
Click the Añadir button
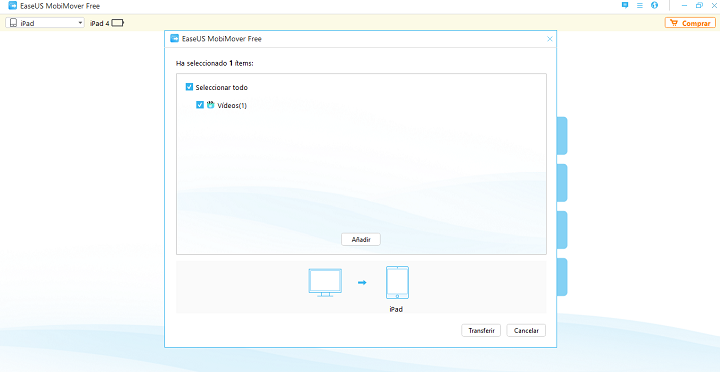361,239
